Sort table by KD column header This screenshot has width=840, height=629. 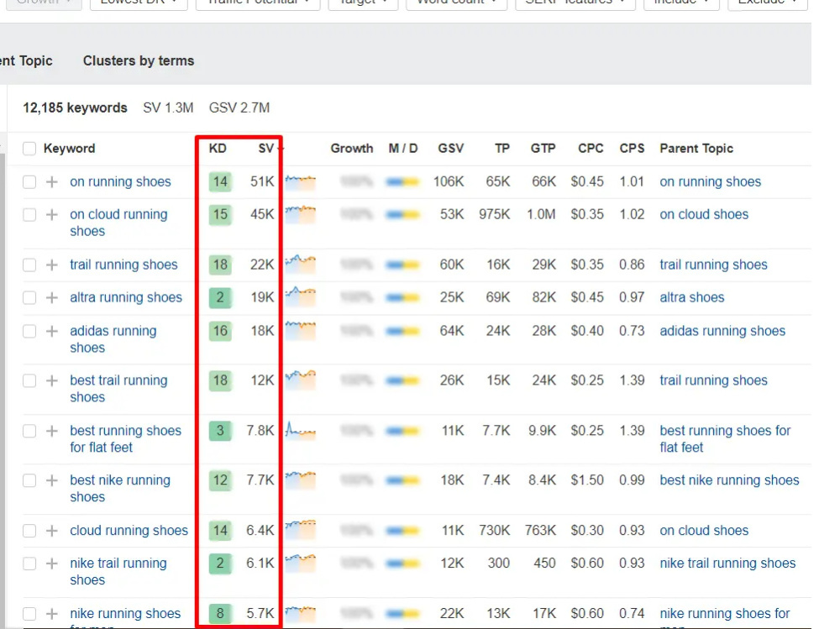[x=218, y=149]
